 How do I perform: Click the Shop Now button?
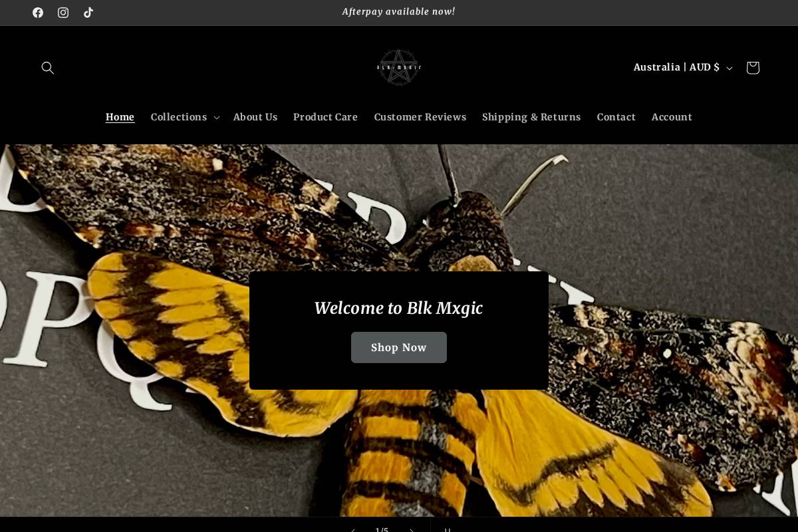[398, 347]
